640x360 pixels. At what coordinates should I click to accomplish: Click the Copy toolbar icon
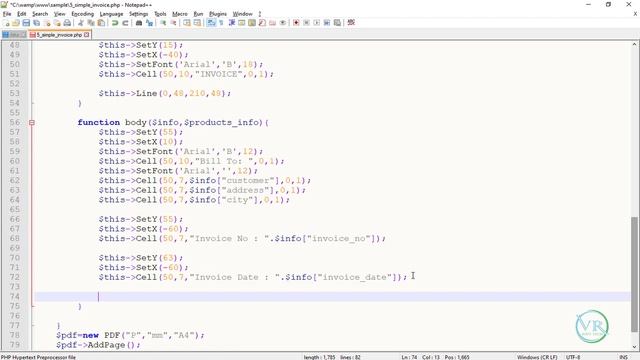point(91,23)
